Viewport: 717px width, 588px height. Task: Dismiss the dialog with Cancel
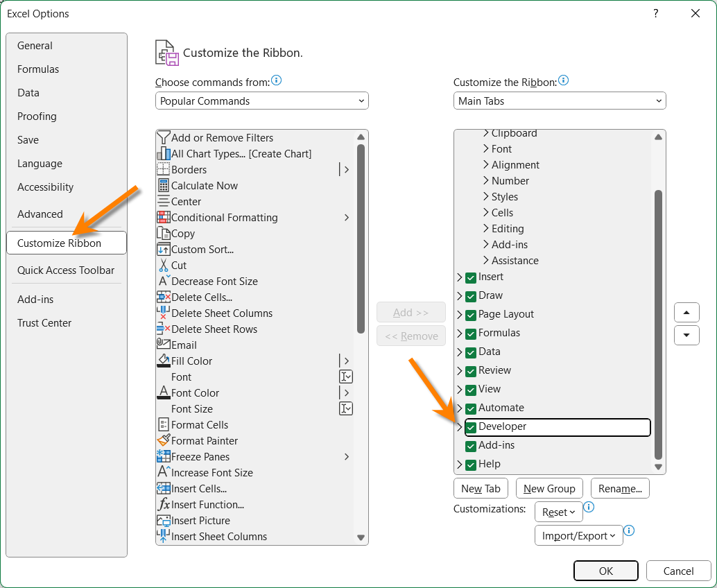point(679,571)
